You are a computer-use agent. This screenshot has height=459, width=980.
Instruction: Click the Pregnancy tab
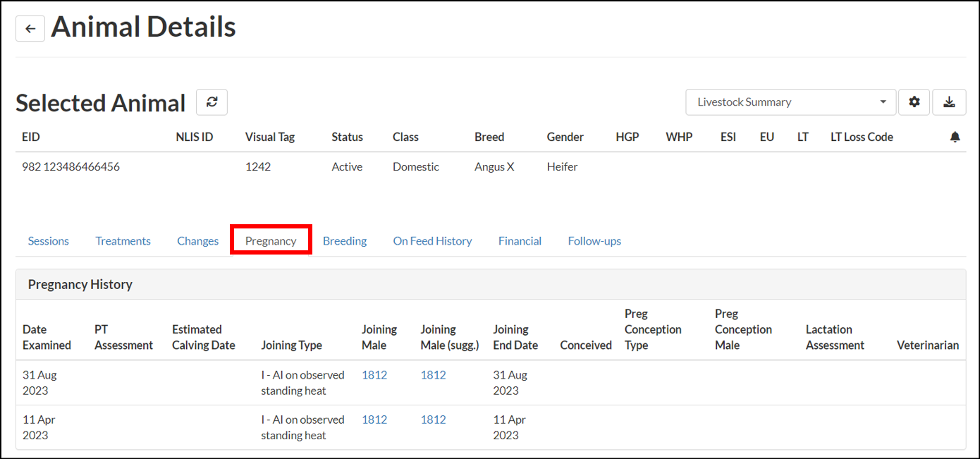(x=271, y=241)
